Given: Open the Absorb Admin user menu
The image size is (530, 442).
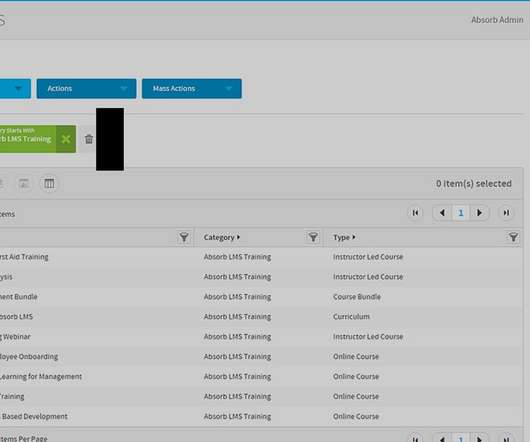Looking at the screenshot, I should [x=497, y=20].
